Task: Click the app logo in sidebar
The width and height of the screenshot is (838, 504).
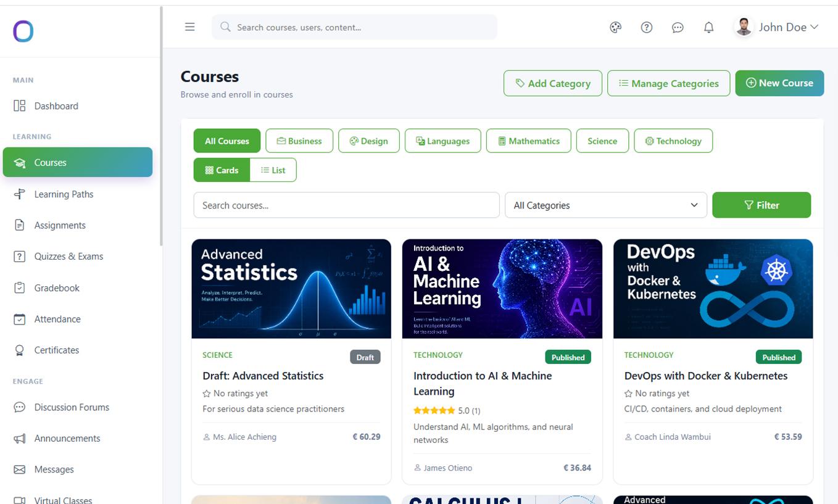Action: tap(23, 31)
